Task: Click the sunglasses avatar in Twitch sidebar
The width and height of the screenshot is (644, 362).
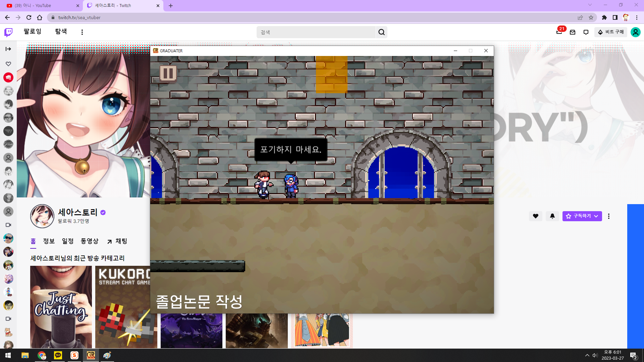Action: point(8,238)
